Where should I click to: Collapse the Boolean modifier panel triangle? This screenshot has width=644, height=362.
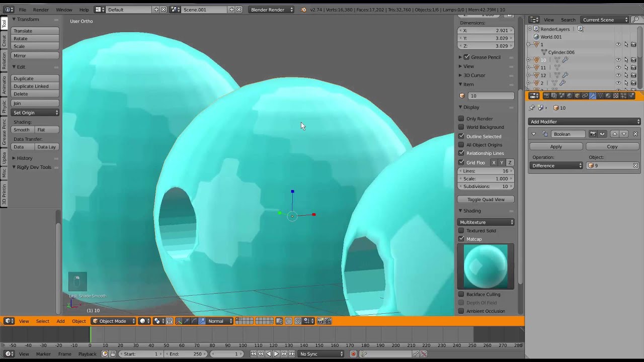534,134
